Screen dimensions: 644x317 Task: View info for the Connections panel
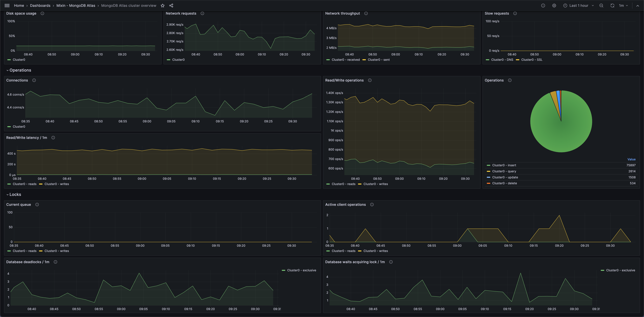pos(34,80)
